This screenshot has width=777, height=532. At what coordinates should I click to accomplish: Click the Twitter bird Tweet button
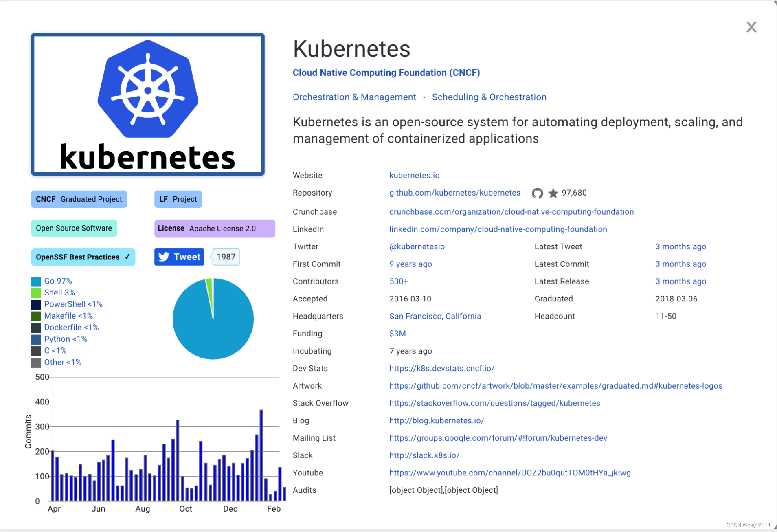tap(179, 257)
